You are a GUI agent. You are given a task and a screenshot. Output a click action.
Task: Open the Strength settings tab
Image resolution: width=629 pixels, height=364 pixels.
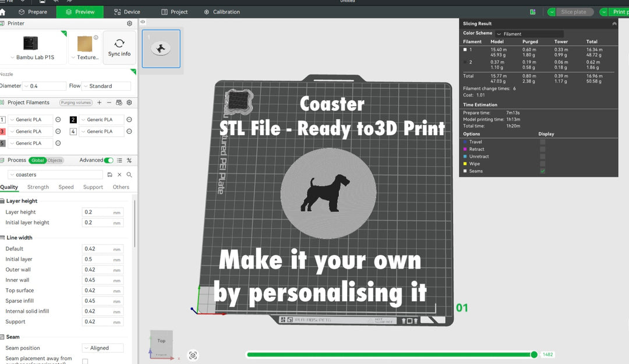(x=38, y=187)
